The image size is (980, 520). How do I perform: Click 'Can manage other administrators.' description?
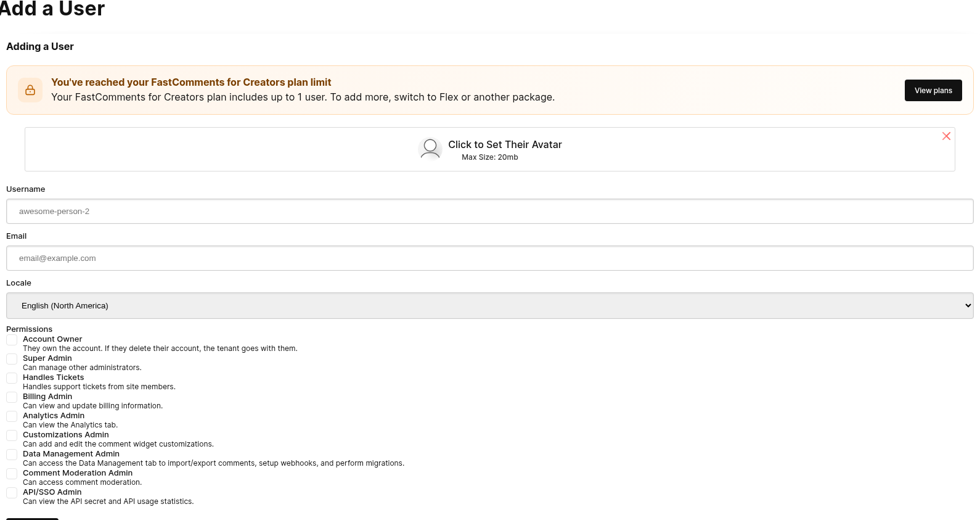click(x=82, y=368)
